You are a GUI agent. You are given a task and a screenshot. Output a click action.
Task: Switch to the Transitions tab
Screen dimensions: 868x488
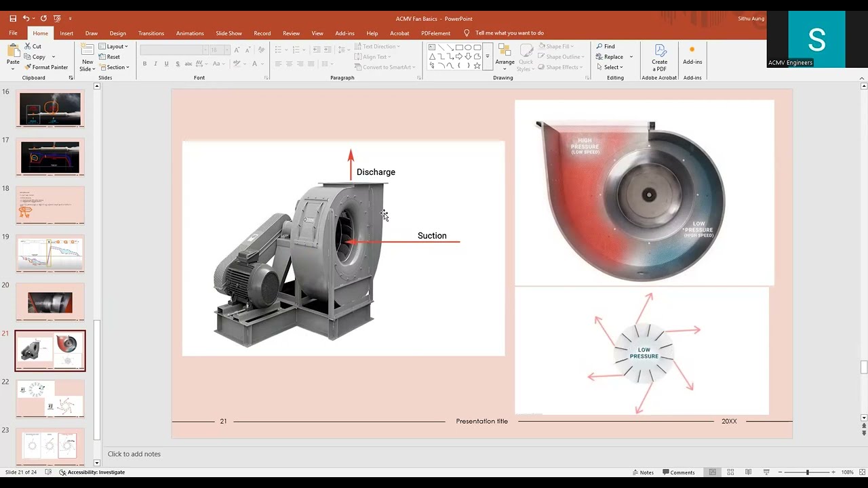(151, 33)
